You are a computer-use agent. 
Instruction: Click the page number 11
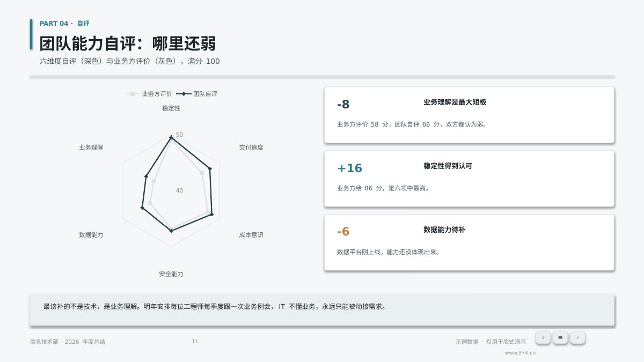click(x=195, y=342)
